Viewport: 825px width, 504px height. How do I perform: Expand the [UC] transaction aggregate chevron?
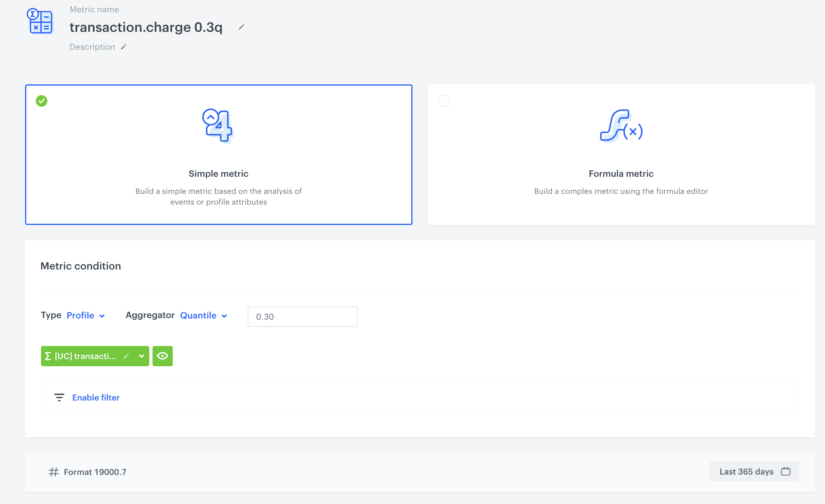pyautogui.click(x=141, y=356)
